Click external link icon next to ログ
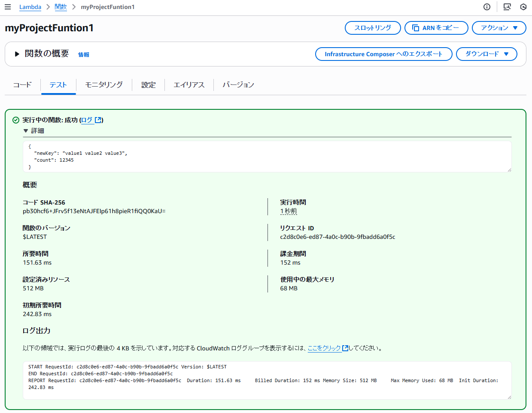Image resolution: width=532 pixels, height=413 pixels. (x=98, y=120)
